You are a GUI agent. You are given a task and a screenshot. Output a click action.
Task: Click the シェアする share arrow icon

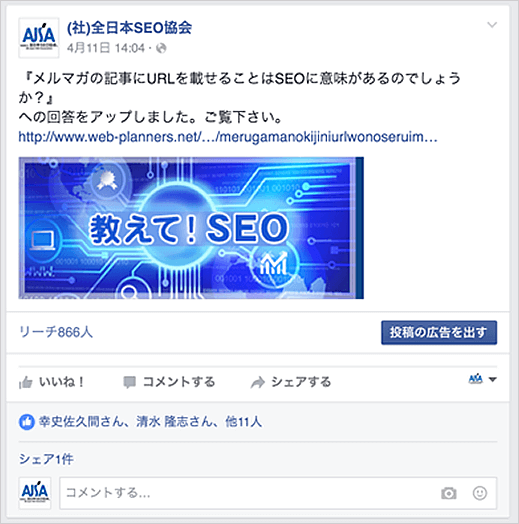point(258,382)
